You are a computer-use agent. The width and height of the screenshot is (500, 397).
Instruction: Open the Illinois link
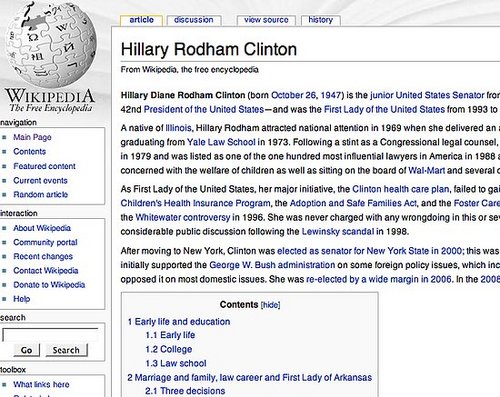pyautogui.click(x=179, y=128)
